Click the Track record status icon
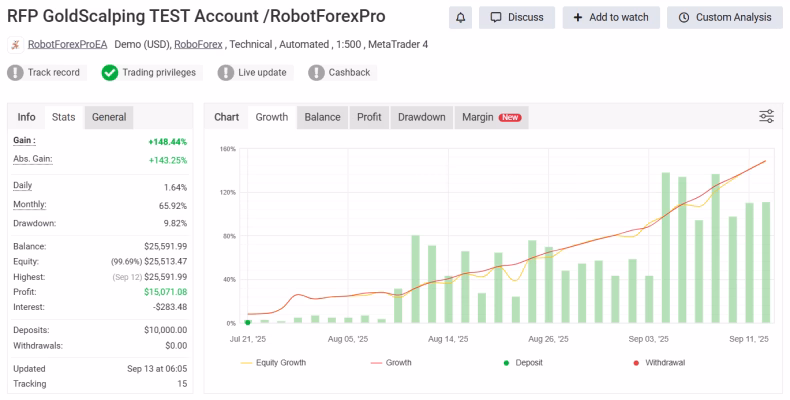This screenshot has height=400, width=790. pos(15,73)
